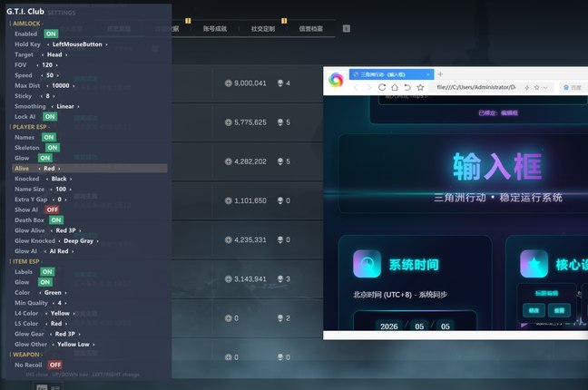Select the 三角洲行动 browser tab
This screenshot has width=588, height=390.
point(391,74)
